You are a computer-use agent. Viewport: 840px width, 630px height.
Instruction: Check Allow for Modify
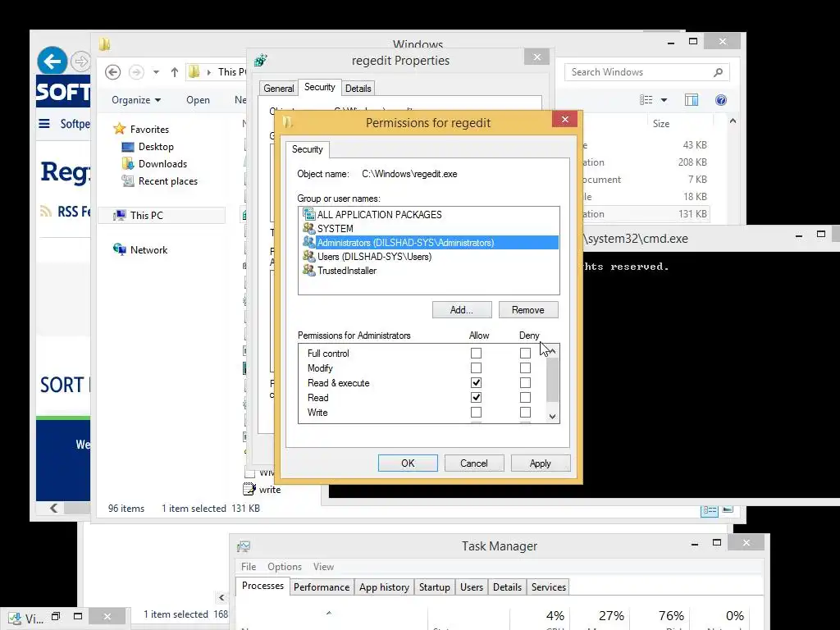click(x=476, y=368)
